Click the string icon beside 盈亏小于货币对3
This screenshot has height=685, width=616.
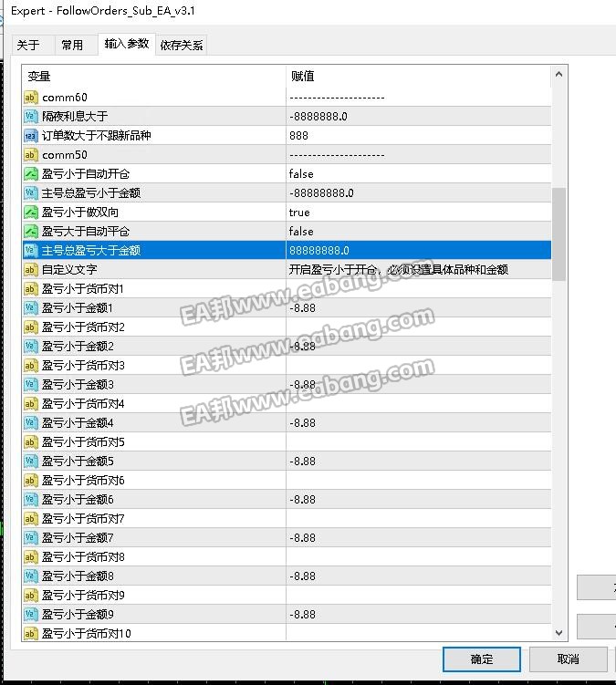tap(31, 366)
